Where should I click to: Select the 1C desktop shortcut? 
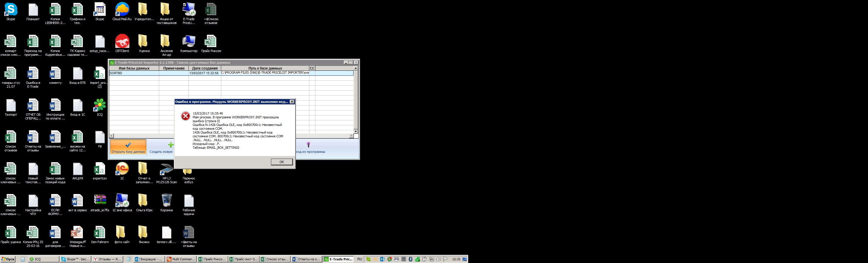coord(122,171)
